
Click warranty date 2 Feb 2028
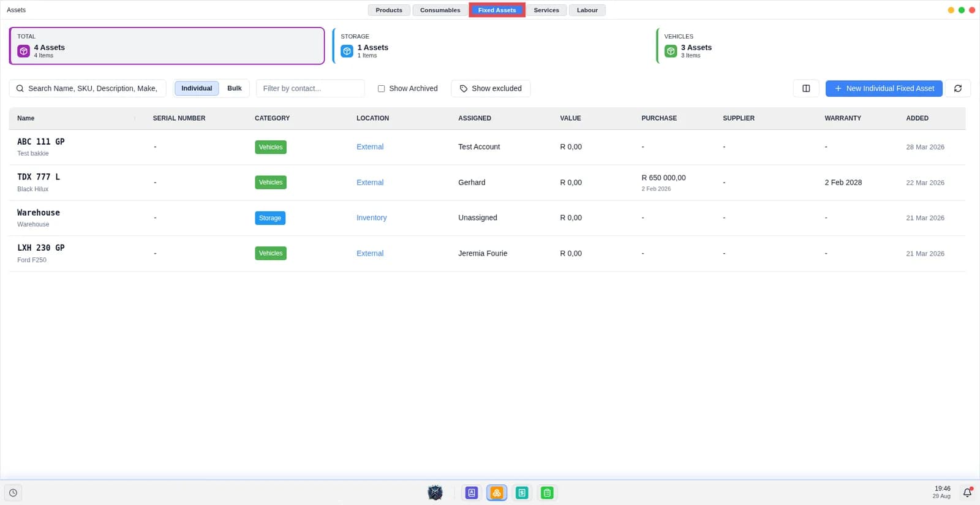(843, 183)
